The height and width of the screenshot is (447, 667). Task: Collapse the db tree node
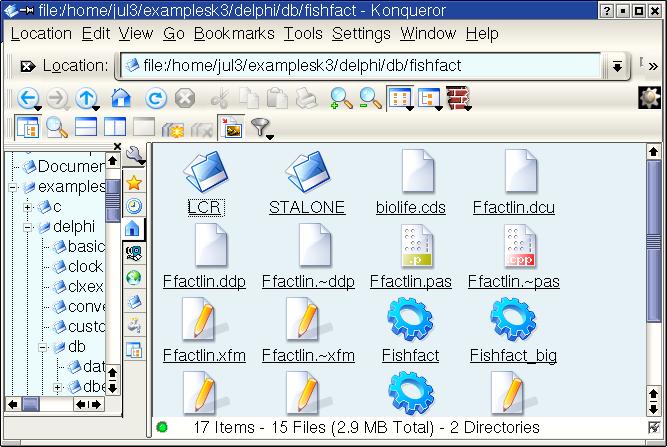point(43,347)
